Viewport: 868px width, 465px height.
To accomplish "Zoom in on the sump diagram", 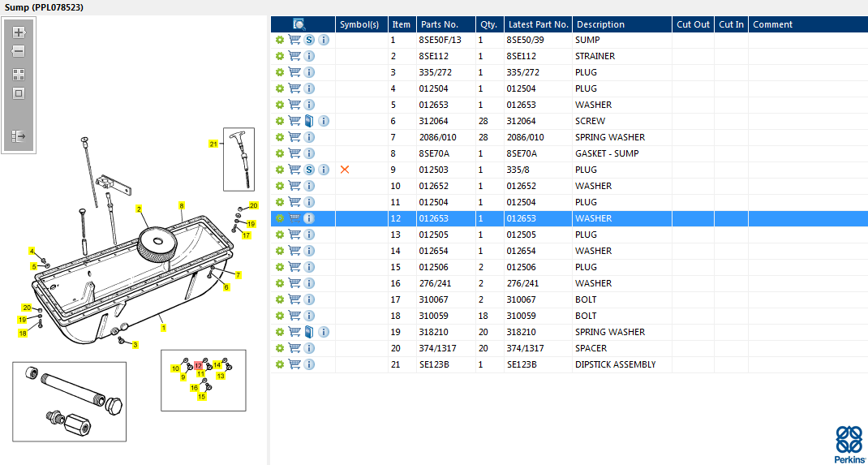I will (x=19, y=33).
